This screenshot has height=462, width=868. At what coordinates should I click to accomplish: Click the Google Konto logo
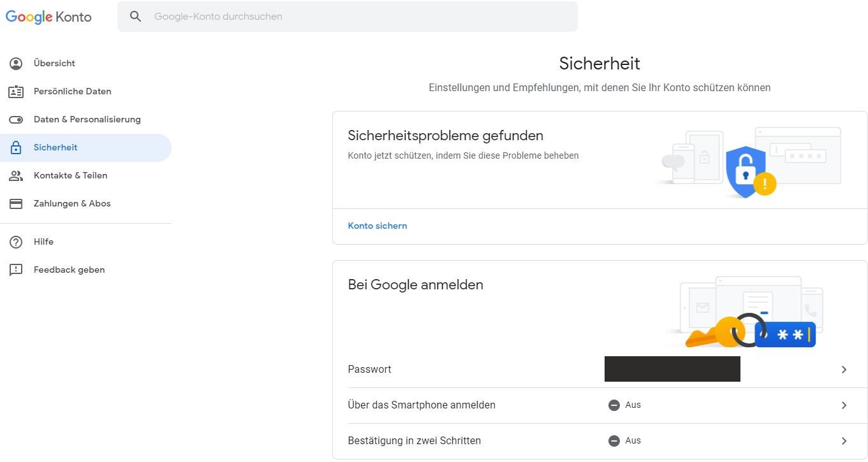pyautogui.click(x=48, y=17)
